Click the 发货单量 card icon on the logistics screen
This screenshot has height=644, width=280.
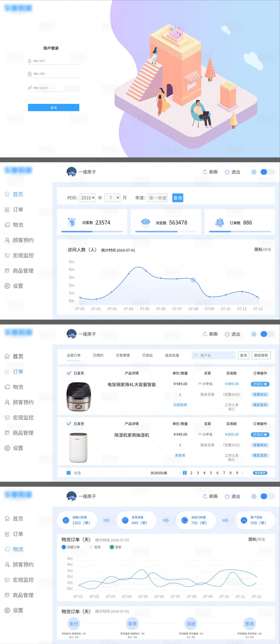click(125, 520)
